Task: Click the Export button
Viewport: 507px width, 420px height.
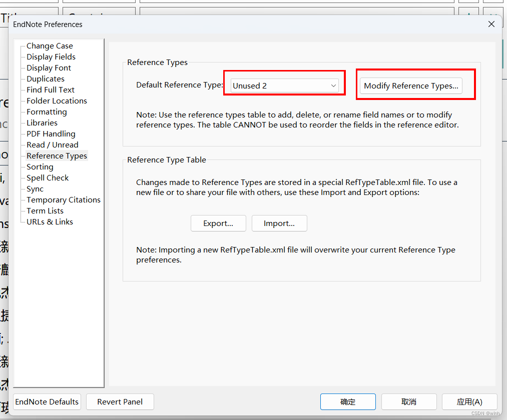Action: click(218, 223)
